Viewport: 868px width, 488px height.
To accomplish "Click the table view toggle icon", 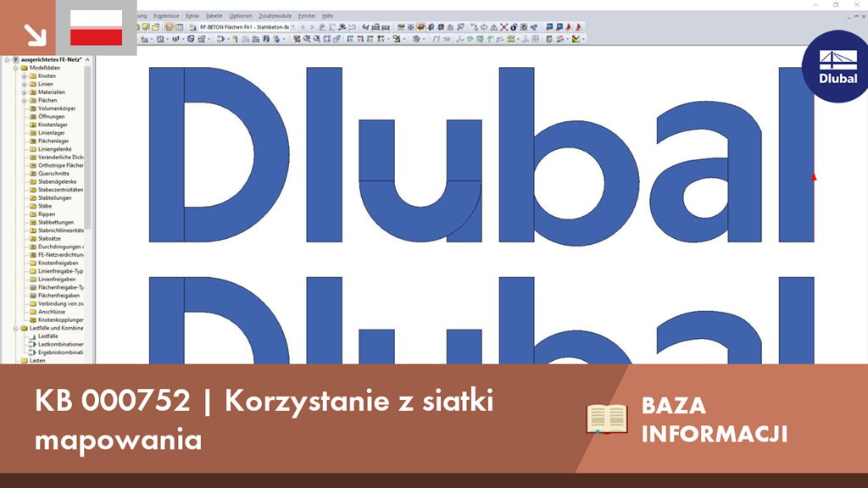I will coord(180,27).
